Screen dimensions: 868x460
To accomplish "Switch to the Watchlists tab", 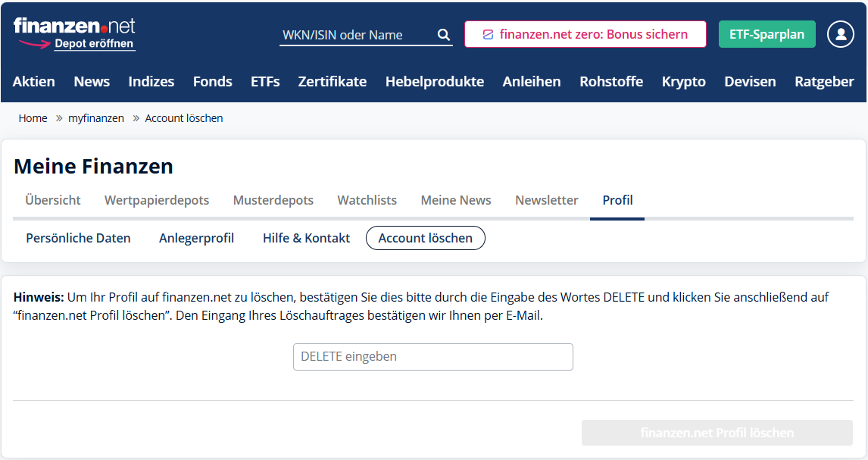I will [x=367, y=200].
